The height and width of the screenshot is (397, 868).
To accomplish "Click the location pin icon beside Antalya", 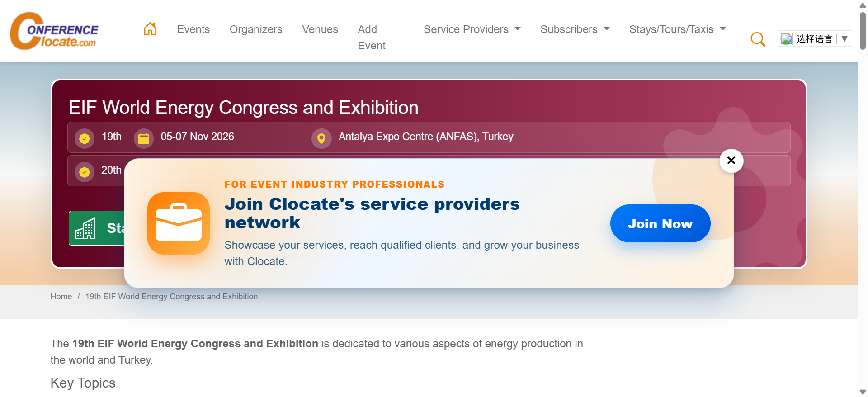I will 321,138.
